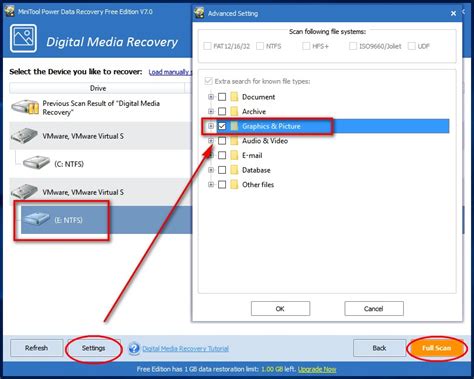Image resolution: width=474 pixels, height=379 pixels.
Task: Select the Database label
Action: tap(256, 170)
